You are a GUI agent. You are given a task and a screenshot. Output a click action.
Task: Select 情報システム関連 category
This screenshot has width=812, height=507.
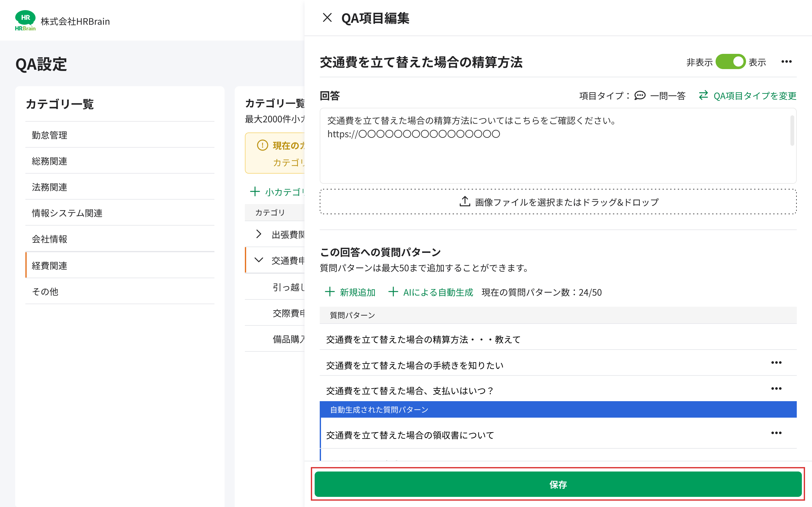[67, 213]
